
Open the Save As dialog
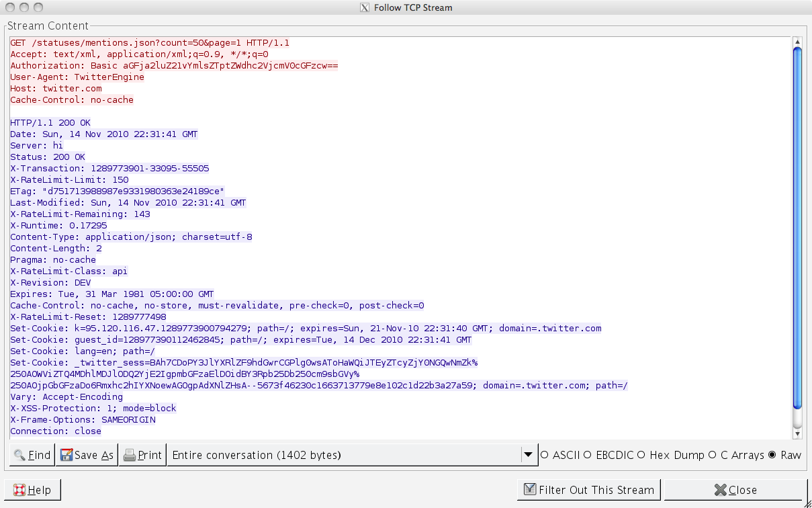[87, 455]
